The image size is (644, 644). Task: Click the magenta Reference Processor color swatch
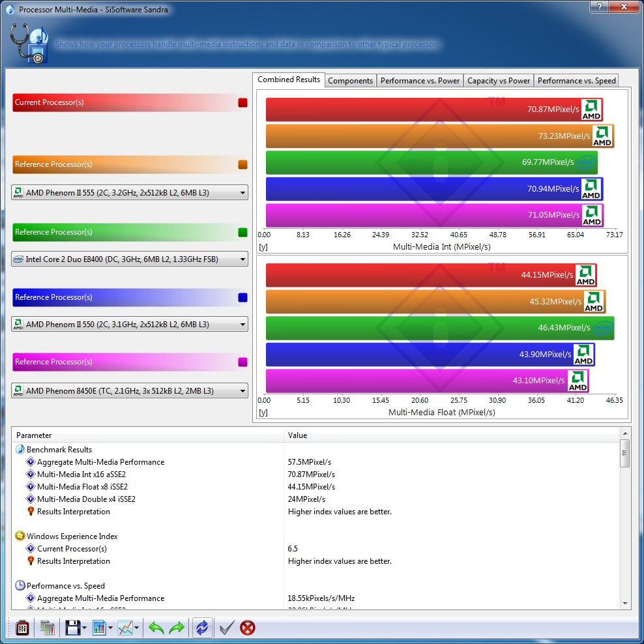coord(242,362)
